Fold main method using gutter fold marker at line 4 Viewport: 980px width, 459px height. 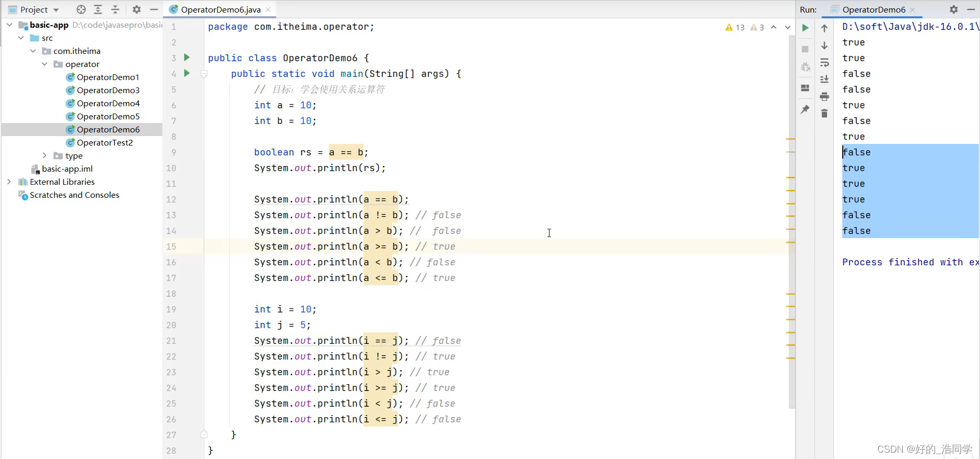coord(204,74)
